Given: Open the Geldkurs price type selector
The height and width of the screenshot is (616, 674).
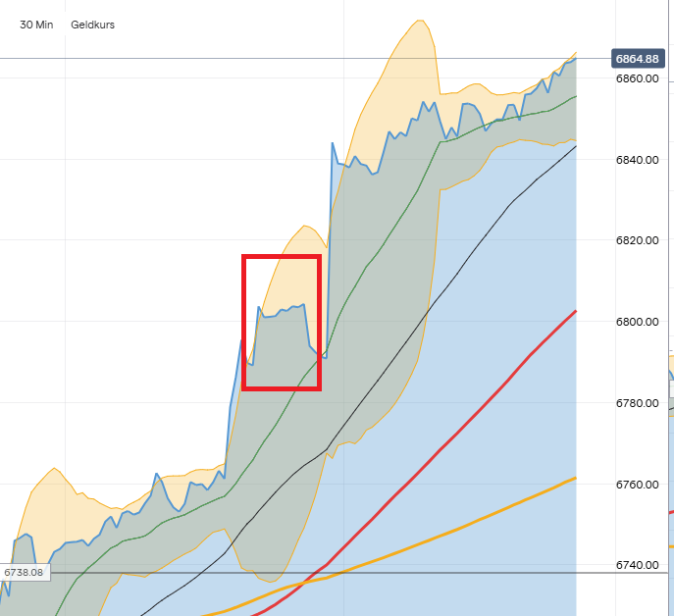Looking at the screenshot, I should click(92, 25).
